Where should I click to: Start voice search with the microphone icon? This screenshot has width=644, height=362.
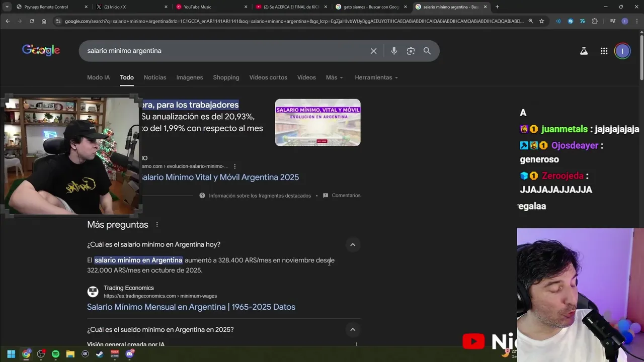coord(394,51)
